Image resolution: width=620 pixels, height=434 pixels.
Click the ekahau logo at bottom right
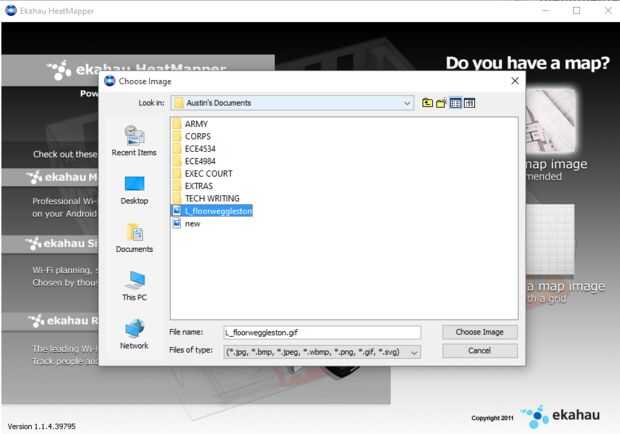561,416
